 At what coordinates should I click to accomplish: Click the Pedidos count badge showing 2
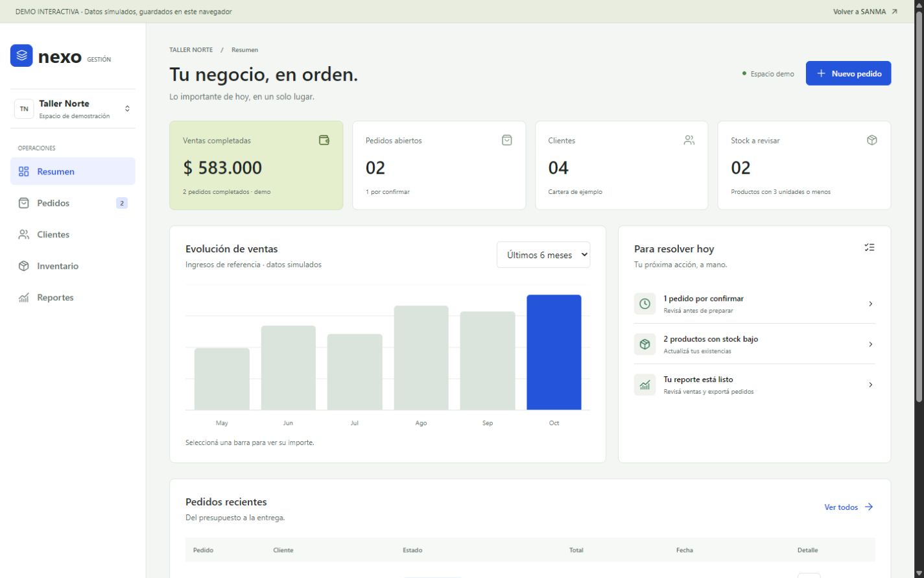(122, 203)
